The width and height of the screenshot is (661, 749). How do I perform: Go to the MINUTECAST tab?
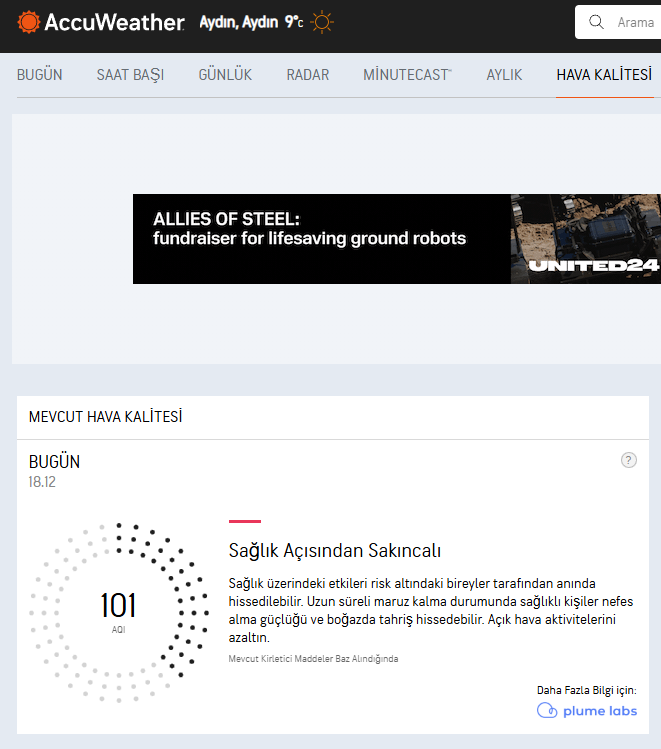[x=407, y=75]
